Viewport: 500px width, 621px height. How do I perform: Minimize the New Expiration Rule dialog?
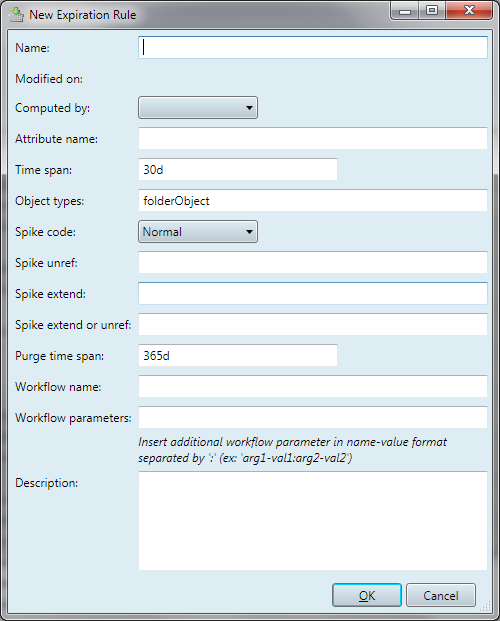click(405, 11)
